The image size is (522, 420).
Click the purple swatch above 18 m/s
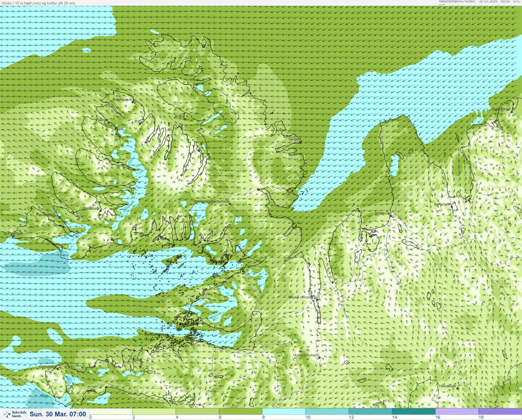pyautogui.click(x=500, y=412)
